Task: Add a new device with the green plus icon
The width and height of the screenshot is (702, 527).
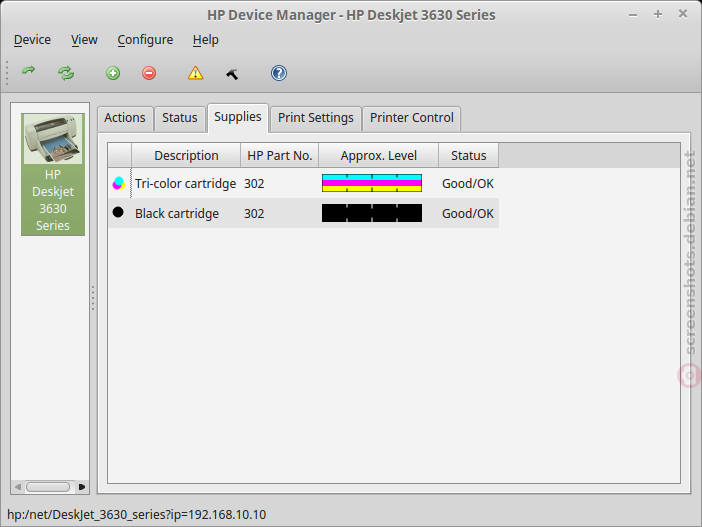Action: (x=113, y=73)
